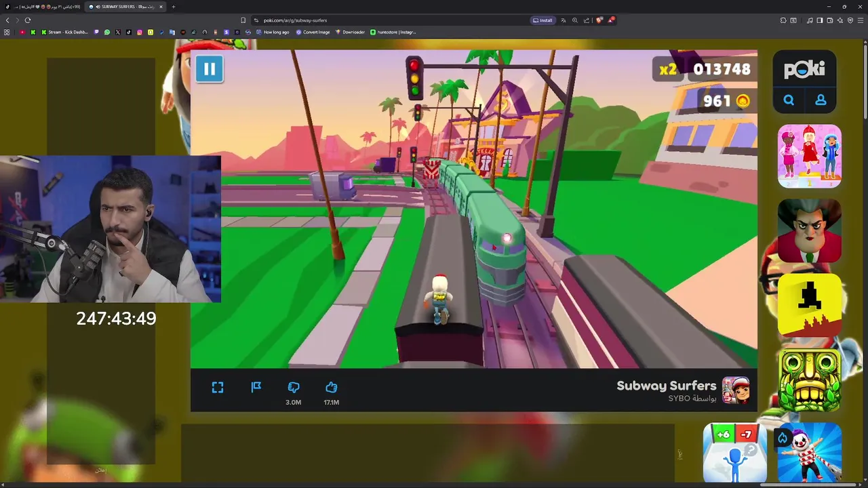Reload the current page
Viewport: 868px width, 488px height.
pyautogui.click(x=28, y=20)
